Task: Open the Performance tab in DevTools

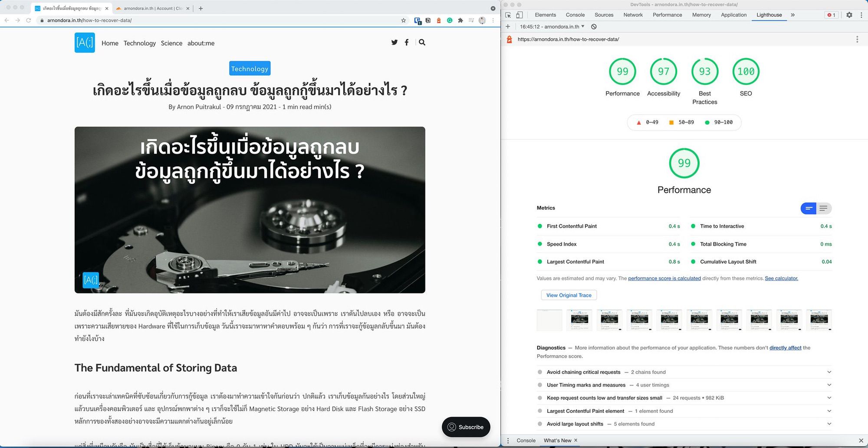Action: click(667, 15)
